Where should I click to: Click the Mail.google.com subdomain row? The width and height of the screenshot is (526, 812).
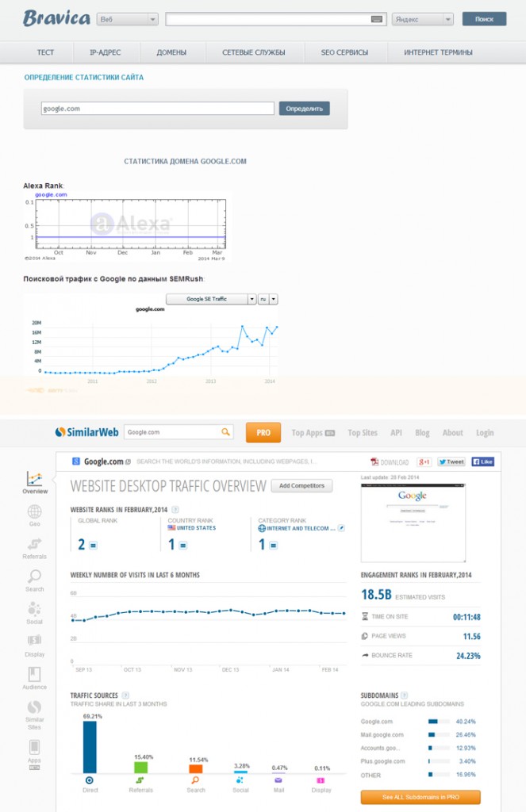[419, 735]
